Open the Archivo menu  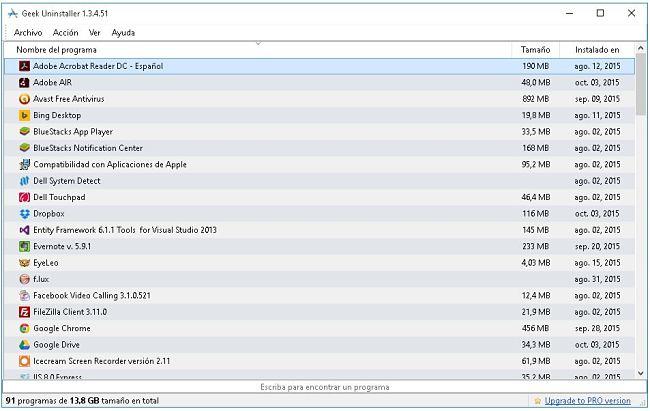28,32
